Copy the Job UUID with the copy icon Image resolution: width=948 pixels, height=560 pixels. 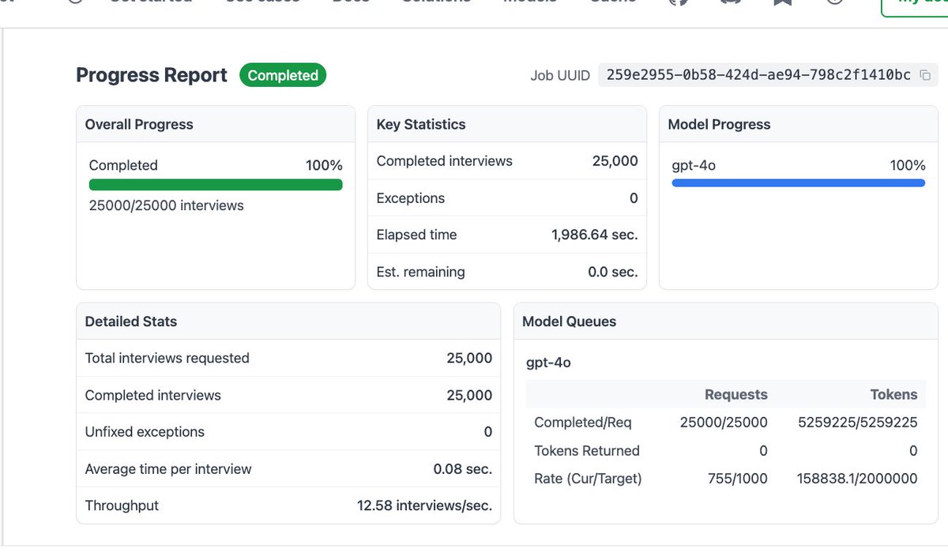925,76
